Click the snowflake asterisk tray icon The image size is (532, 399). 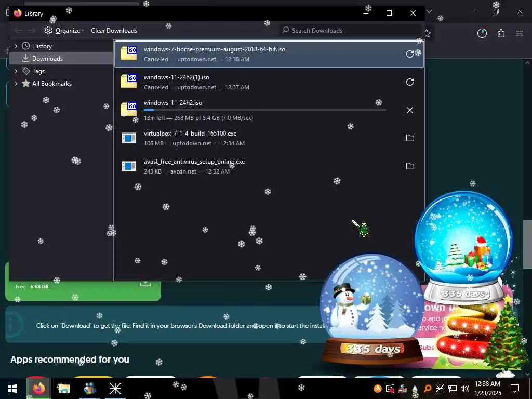[440, 389]
